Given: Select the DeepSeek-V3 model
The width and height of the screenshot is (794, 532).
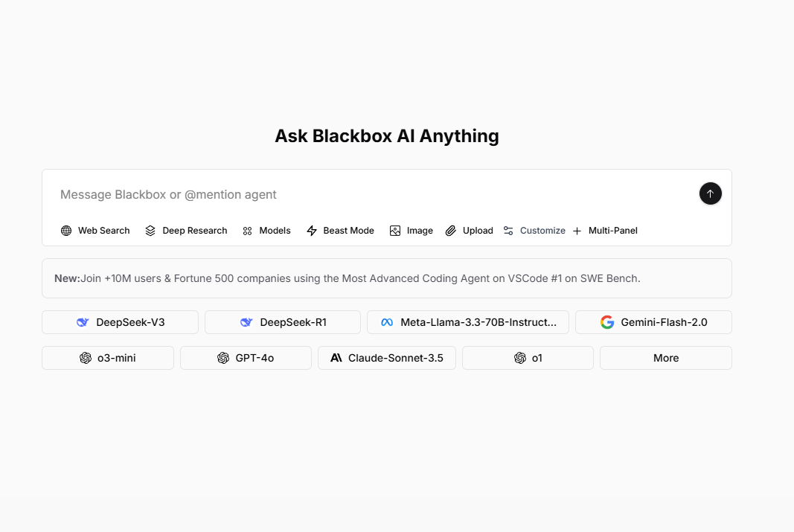Looking at the screenshot, I should 120,322.
